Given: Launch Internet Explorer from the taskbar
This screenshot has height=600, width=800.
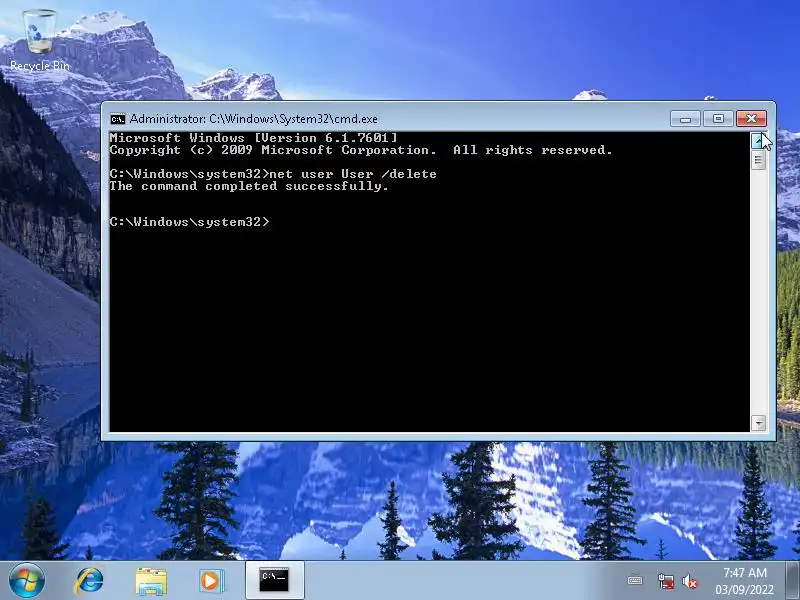Looking at the screenshot, I should point(89,581).
